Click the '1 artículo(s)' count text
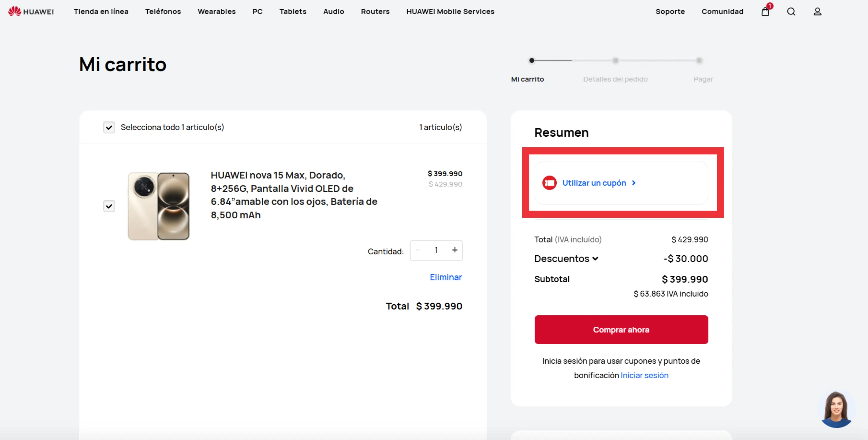The image size is (868, 440). tap(440, 127)
